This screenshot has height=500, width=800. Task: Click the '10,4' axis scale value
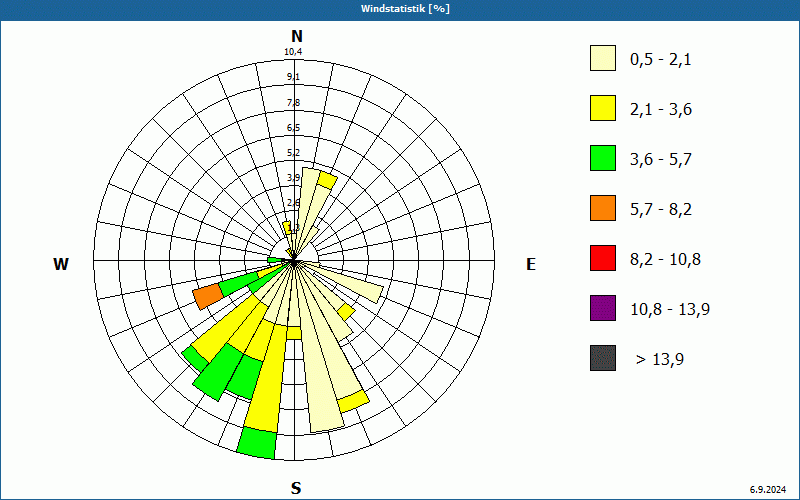click(293, 52)
